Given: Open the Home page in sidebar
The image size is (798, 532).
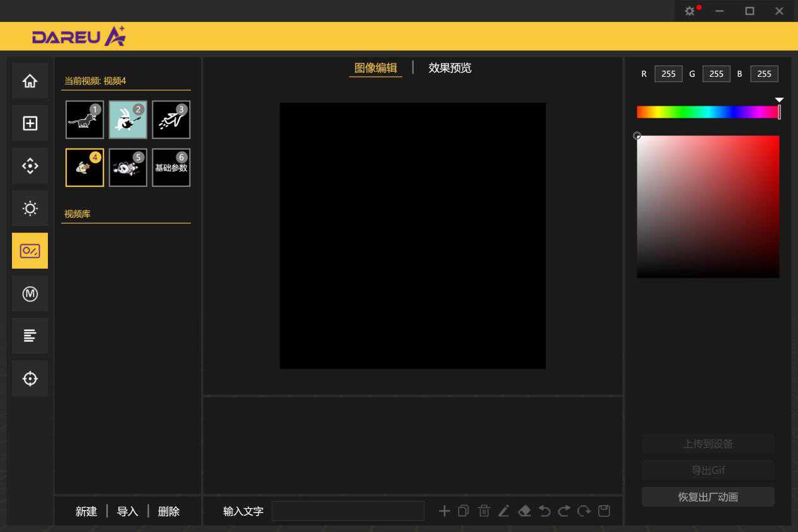Looking at the screenshot, I should (x=30, y=81).
